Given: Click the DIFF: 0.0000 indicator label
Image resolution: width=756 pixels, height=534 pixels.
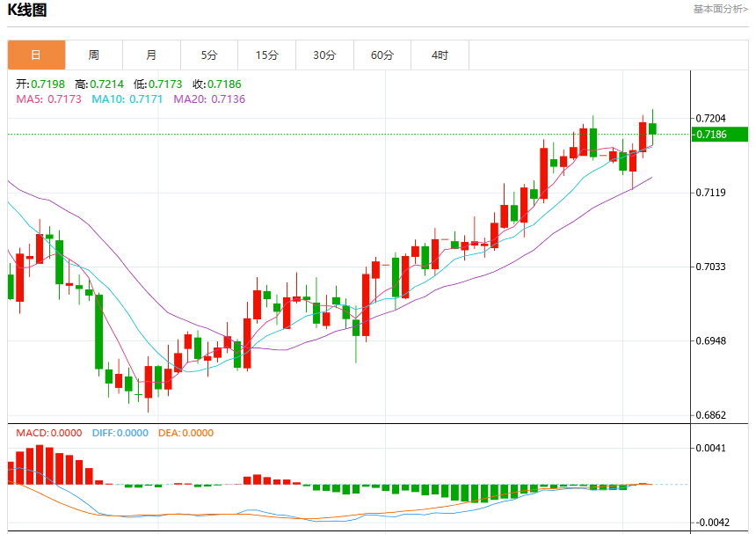Looking at the screenshot, I should click(120, 433).
